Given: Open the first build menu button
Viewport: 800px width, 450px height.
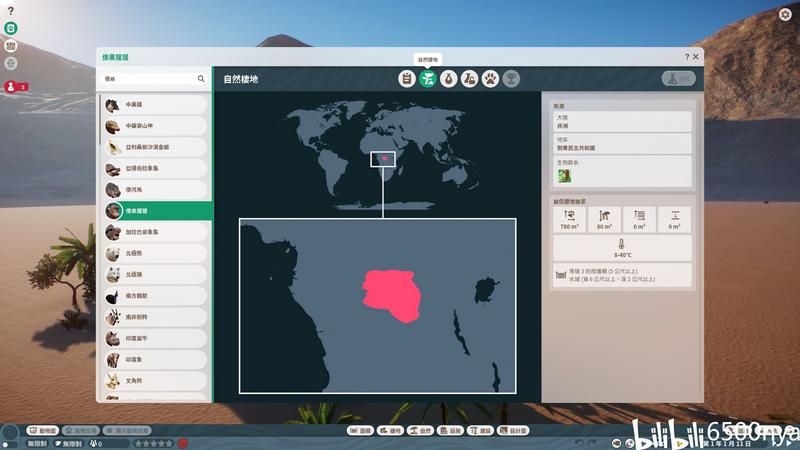Looking at the screenshot, I should tap(360, 431).
